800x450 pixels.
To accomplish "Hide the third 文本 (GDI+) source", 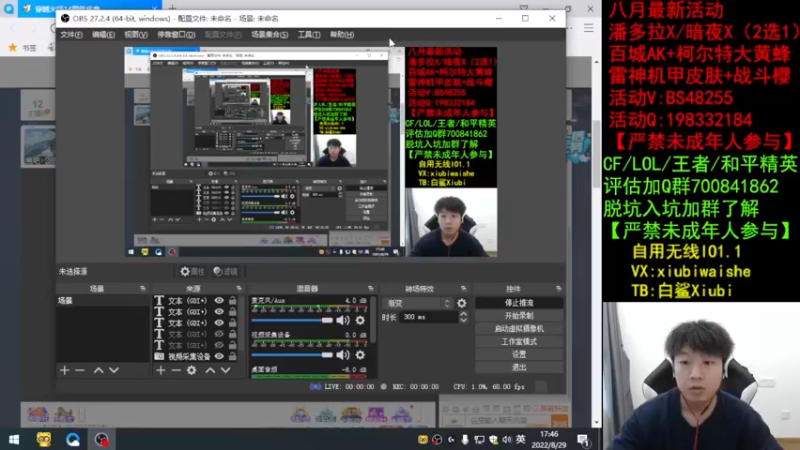I will click(x=219, y=323).
